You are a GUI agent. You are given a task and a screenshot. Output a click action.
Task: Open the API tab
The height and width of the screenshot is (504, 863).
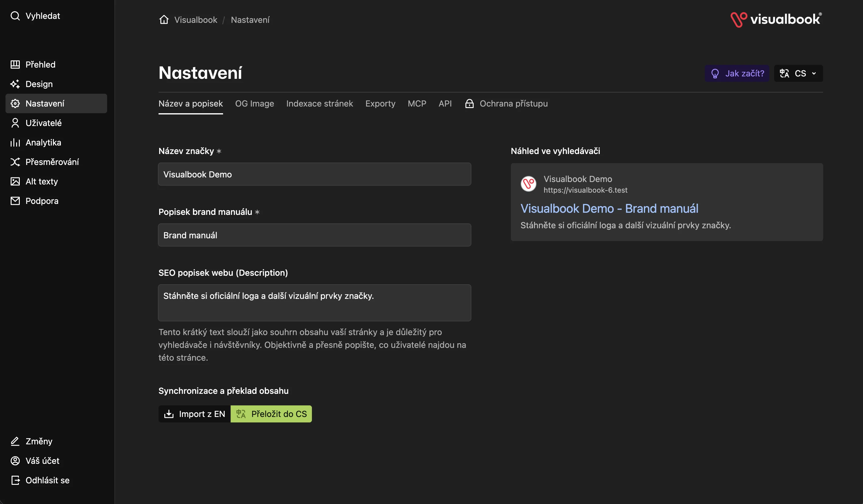pyautogui.click(x=445, y=103)
